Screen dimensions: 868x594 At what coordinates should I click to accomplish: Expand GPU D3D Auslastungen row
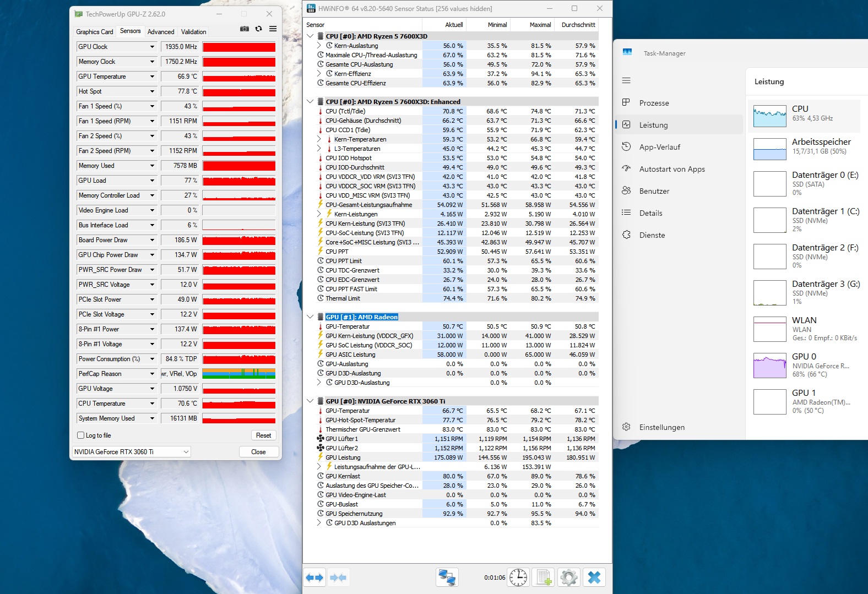pos(319,523)
